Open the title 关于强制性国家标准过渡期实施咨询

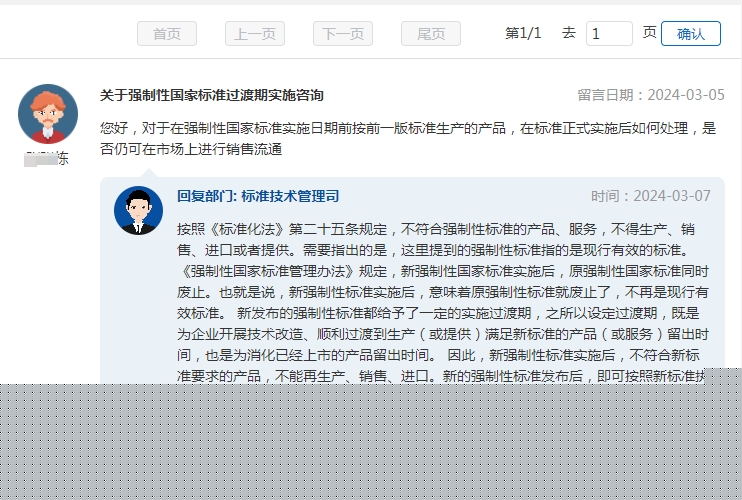tap(211, 95)
